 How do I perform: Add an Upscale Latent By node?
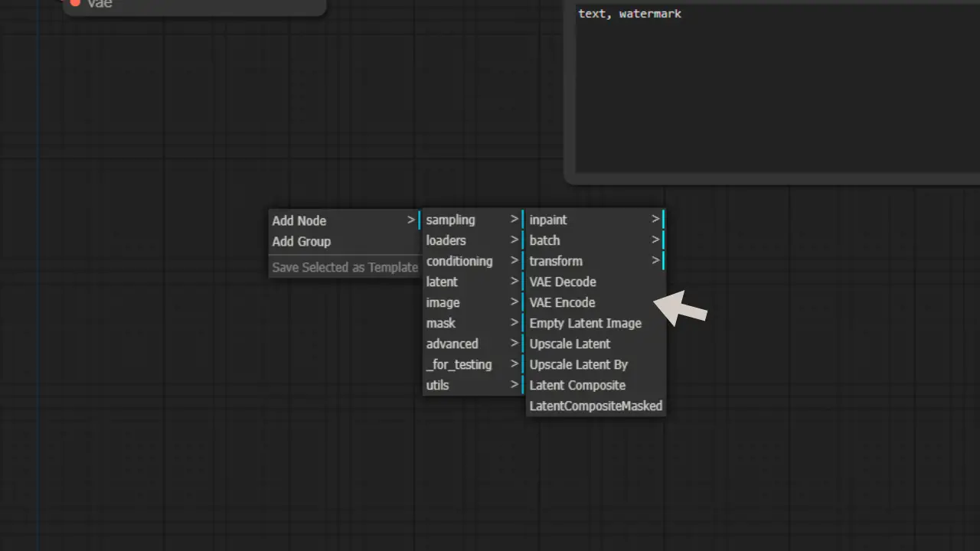pos(595,364)
